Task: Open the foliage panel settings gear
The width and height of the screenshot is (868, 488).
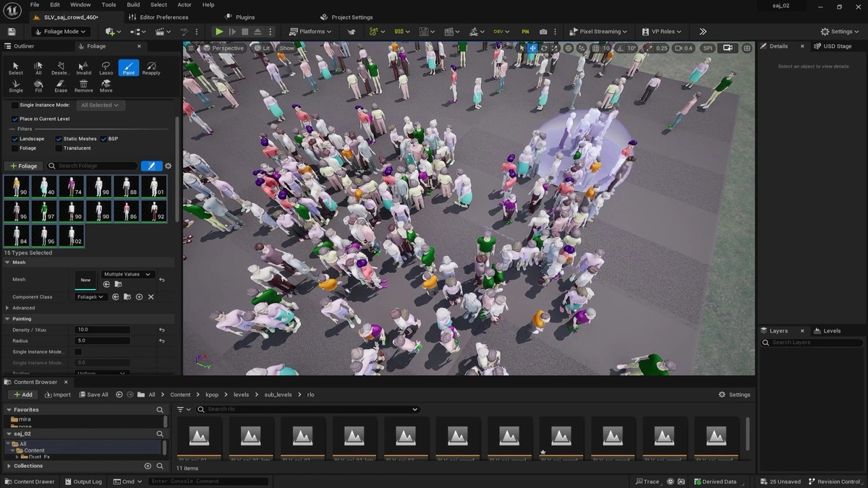Action: coord(168,166)
